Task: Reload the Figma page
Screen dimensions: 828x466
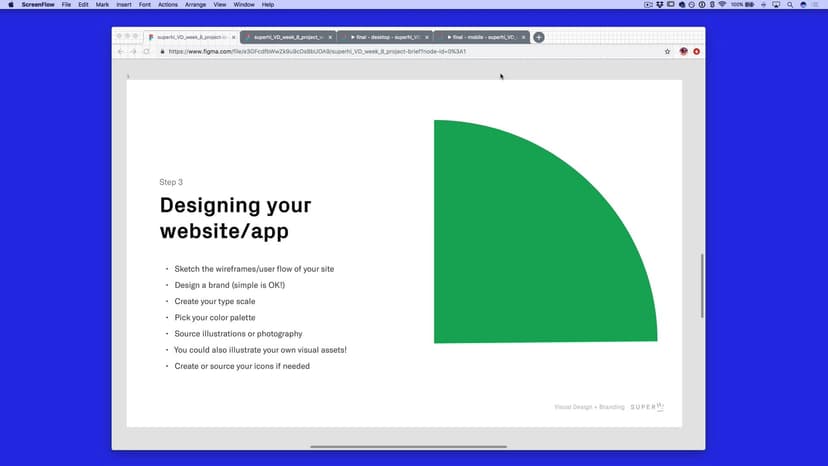Action: coord(146,51)
